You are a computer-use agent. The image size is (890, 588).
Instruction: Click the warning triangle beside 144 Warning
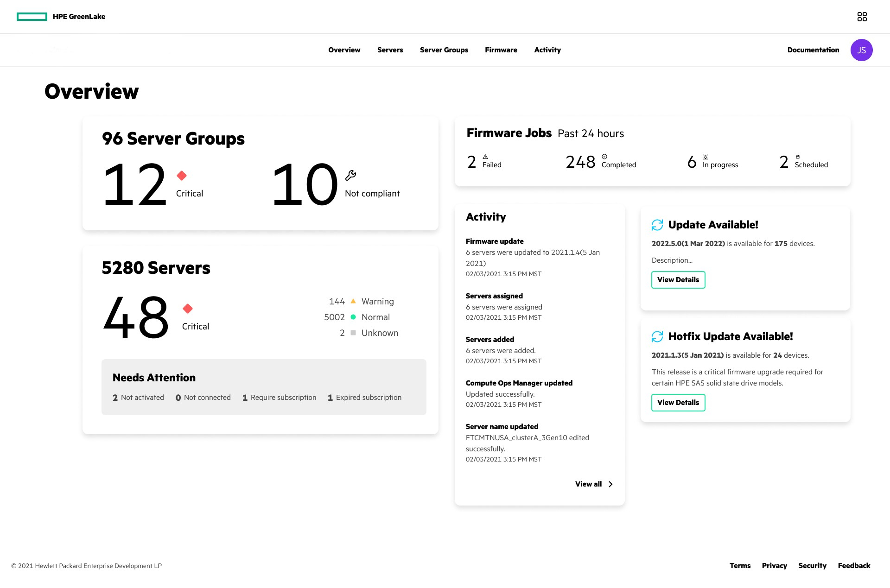click(x=353, y=301)
